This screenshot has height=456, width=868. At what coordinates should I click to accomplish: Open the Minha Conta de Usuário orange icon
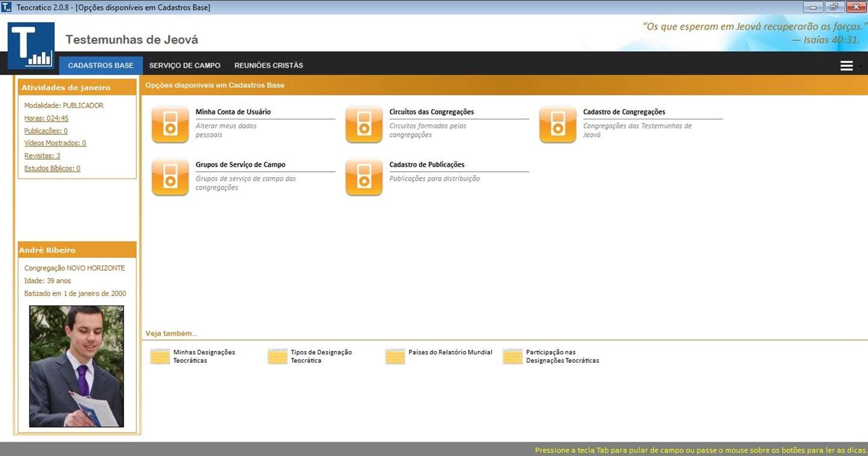click(170, 125)
